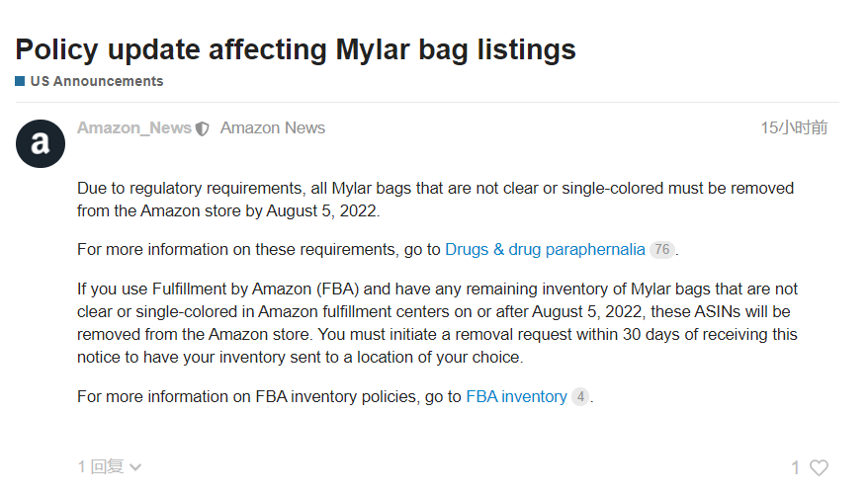Viewport: 868px width, 496px height.
Task: Click the blue US Announcements category square
Action: [20, 81]
